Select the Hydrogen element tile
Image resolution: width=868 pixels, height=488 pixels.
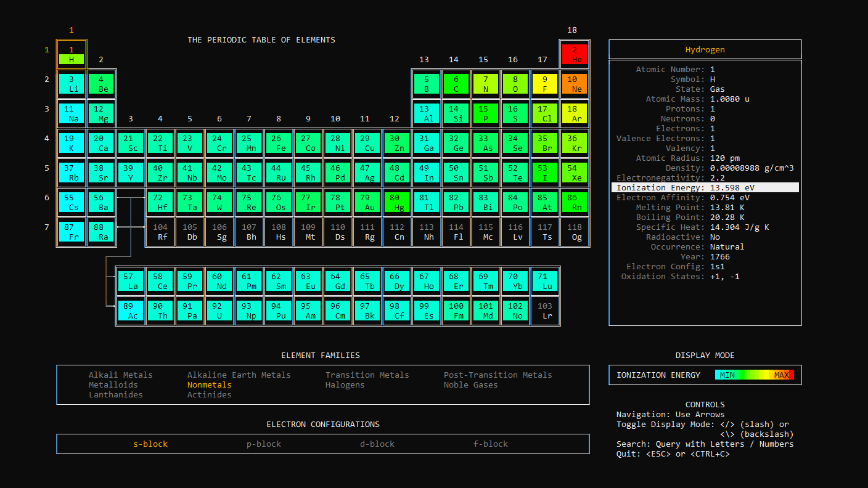click(x=72, y=54)
